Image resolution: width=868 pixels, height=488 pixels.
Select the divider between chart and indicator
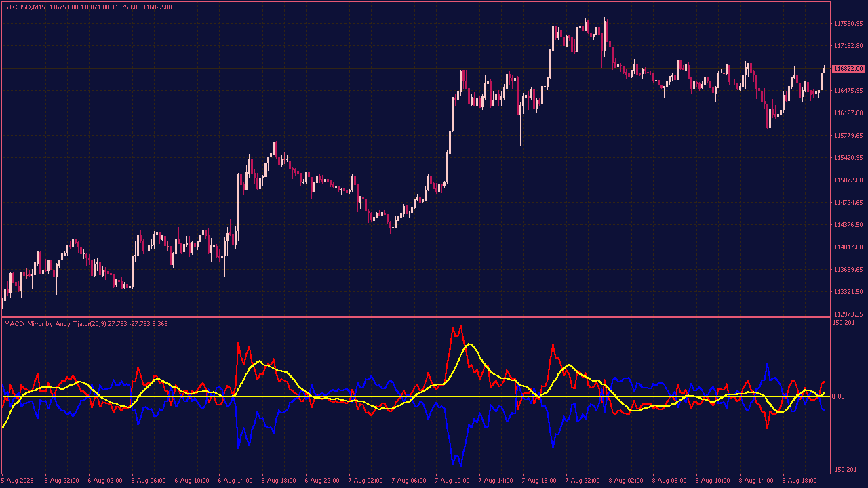click(415, 317)
